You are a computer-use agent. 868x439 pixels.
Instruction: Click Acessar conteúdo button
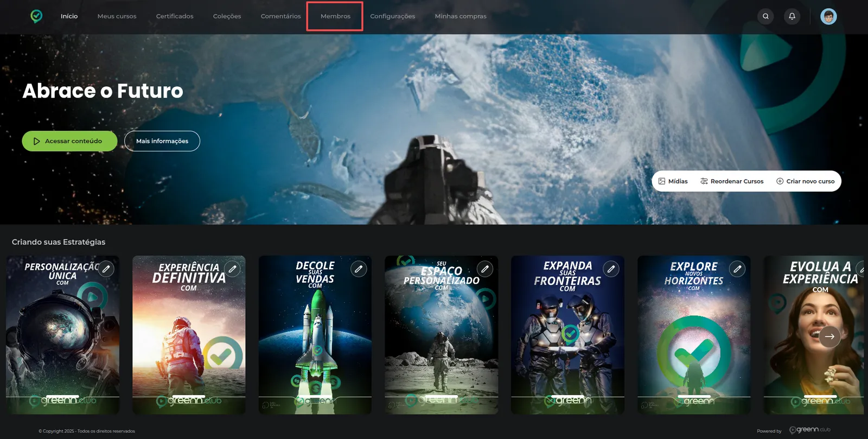tap(69, 141)
